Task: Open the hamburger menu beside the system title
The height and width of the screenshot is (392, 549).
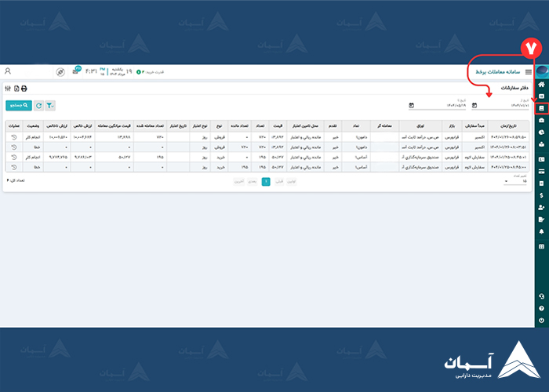Action: tap(529, 72)
